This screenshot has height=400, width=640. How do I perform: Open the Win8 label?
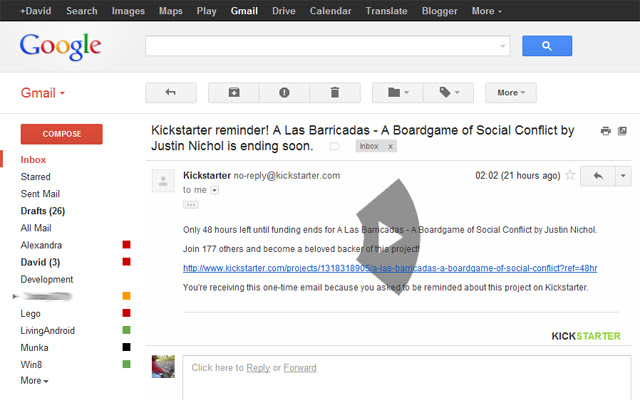coord(31,364)
